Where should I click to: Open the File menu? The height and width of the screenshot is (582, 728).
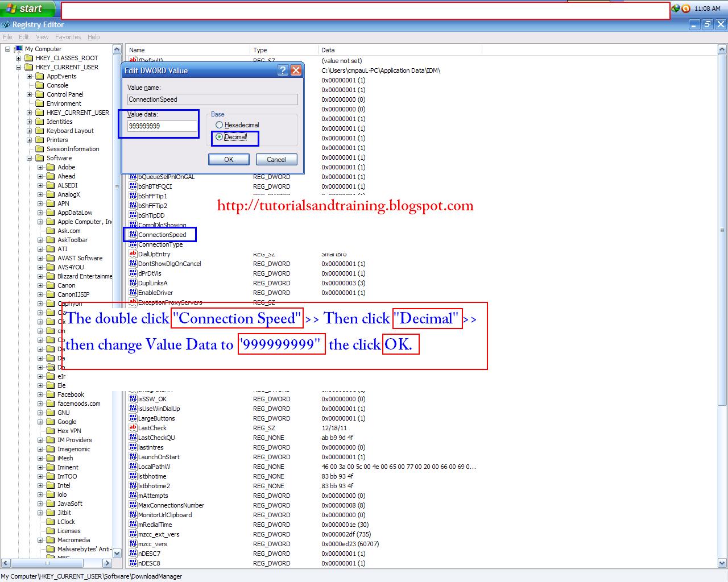(x=7, y=37)
